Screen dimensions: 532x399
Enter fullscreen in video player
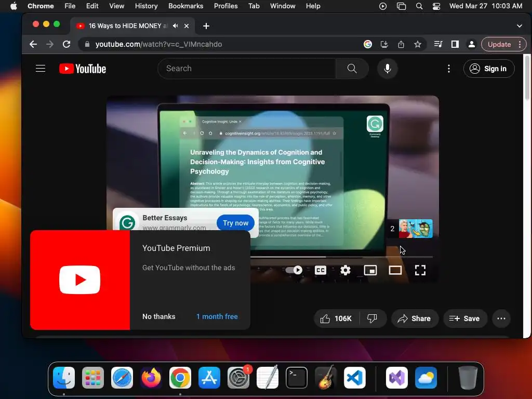[x=420, y=270]
